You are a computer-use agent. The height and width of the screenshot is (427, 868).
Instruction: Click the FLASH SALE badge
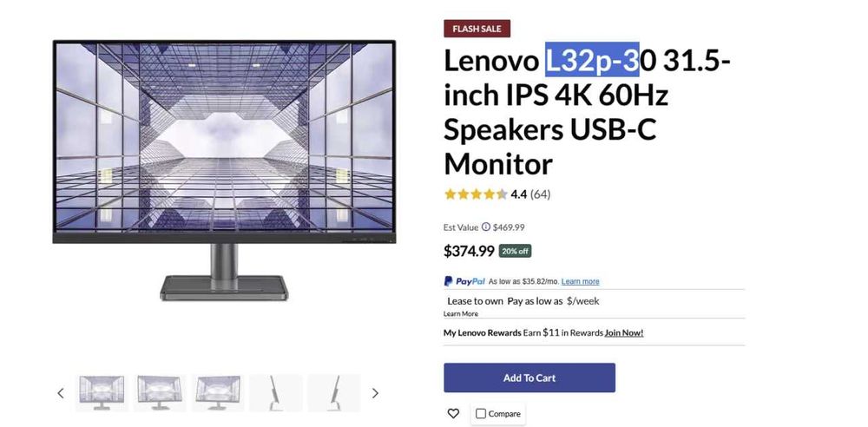pyautogui.click(x=477, y=29)
